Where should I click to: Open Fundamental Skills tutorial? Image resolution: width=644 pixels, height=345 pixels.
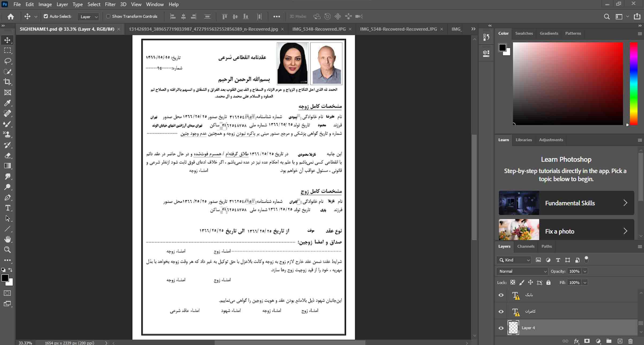pyautogui.click(x=566, y=203)
